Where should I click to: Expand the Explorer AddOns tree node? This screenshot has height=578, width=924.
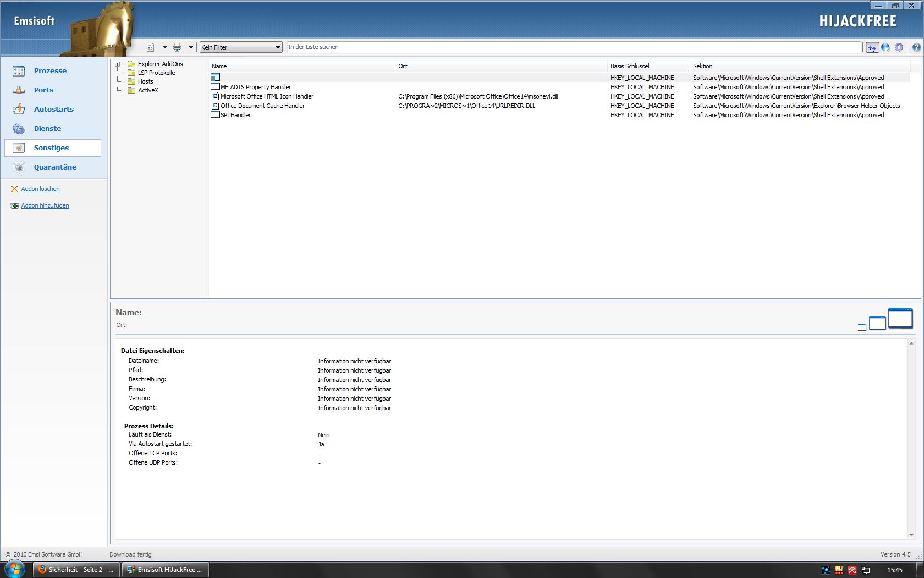(x=117, y=64)
